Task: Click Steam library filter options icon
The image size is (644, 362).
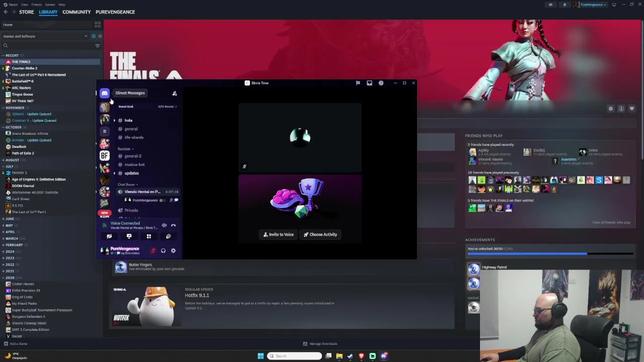Action: 98,46
